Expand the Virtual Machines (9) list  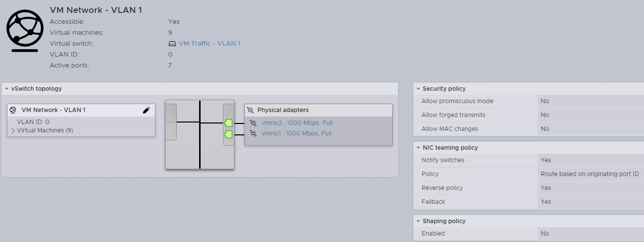(x=13, y=130)
